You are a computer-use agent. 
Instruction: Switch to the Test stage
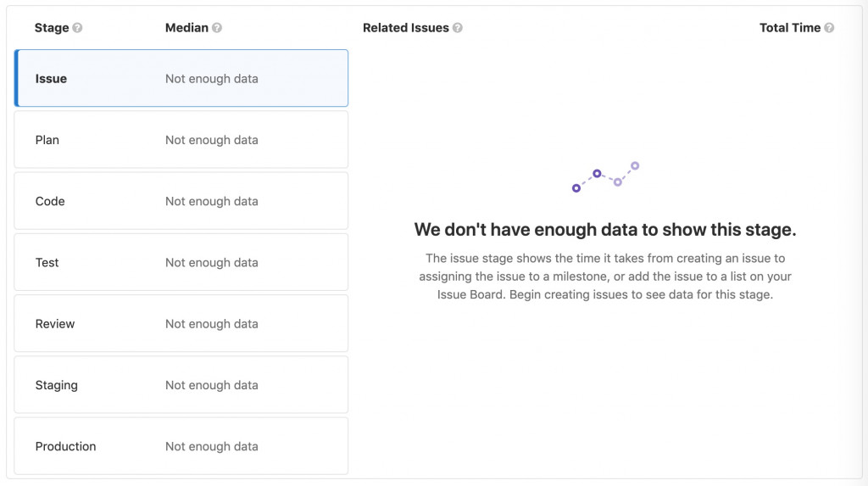point(181,262)
